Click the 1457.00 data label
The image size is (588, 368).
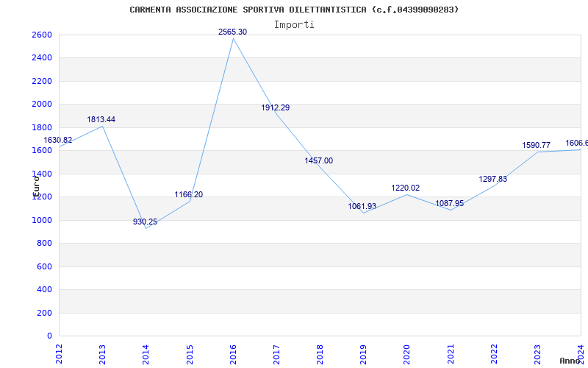pos(319,160)
